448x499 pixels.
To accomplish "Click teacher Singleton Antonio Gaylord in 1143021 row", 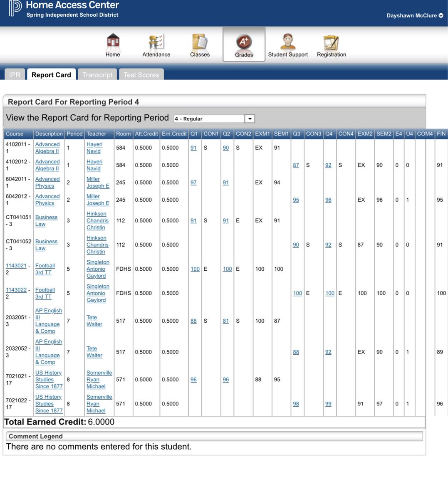I will tap(98, 269).
